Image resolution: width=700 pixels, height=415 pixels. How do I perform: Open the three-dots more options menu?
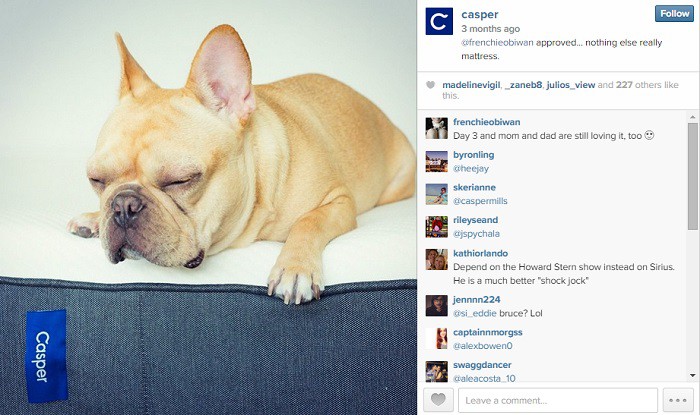(678, 400)
